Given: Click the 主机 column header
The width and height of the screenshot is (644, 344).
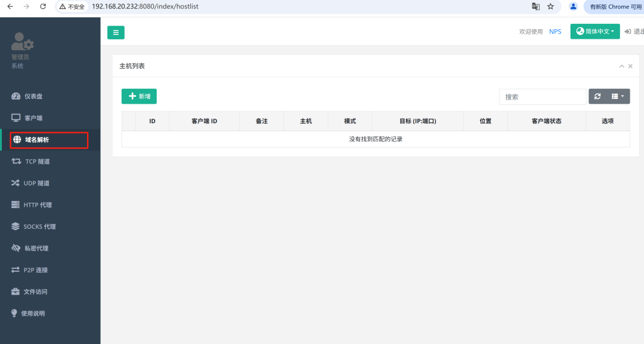Looking at the screenshot, I should coord(306,121).
